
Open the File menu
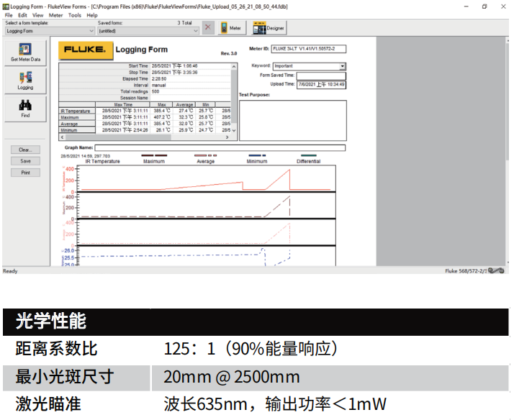click(x=9, y=15)
